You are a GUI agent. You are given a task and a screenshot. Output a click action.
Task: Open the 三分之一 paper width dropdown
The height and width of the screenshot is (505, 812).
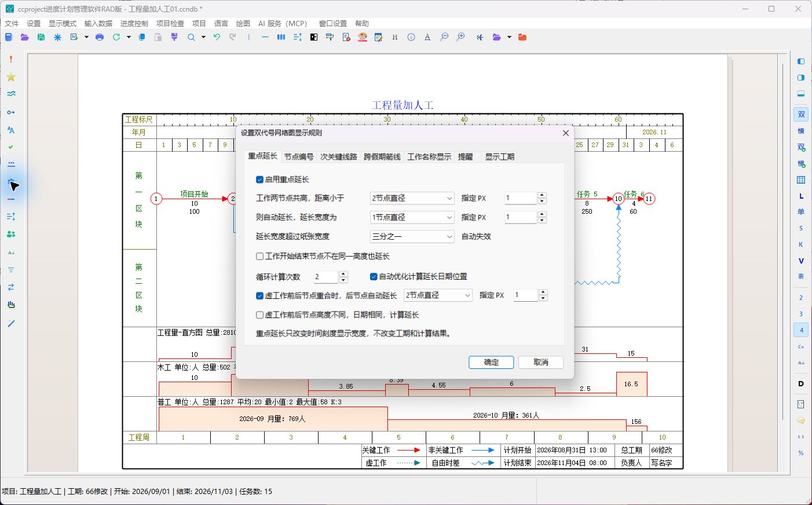(x=412, y=236)
